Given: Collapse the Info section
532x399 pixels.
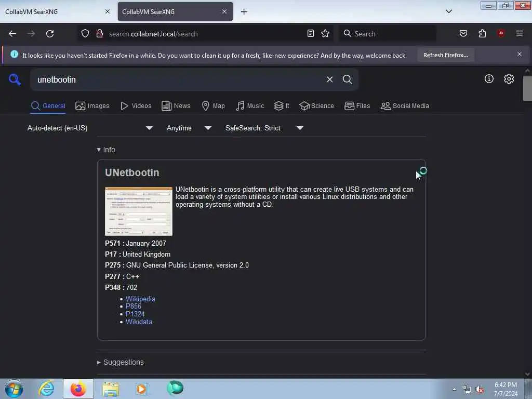Looking at the screenshot, I should pos(106,150).
